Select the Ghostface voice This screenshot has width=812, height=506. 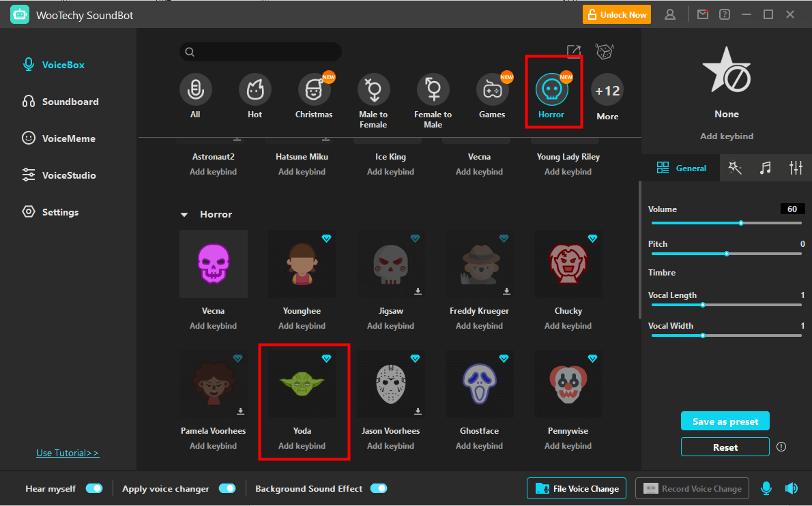point(479,384)
